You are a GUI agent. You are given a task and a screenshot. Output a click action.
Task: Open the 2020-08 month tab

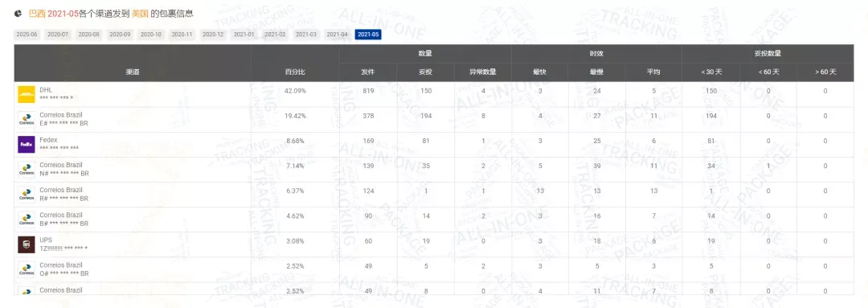89,35
